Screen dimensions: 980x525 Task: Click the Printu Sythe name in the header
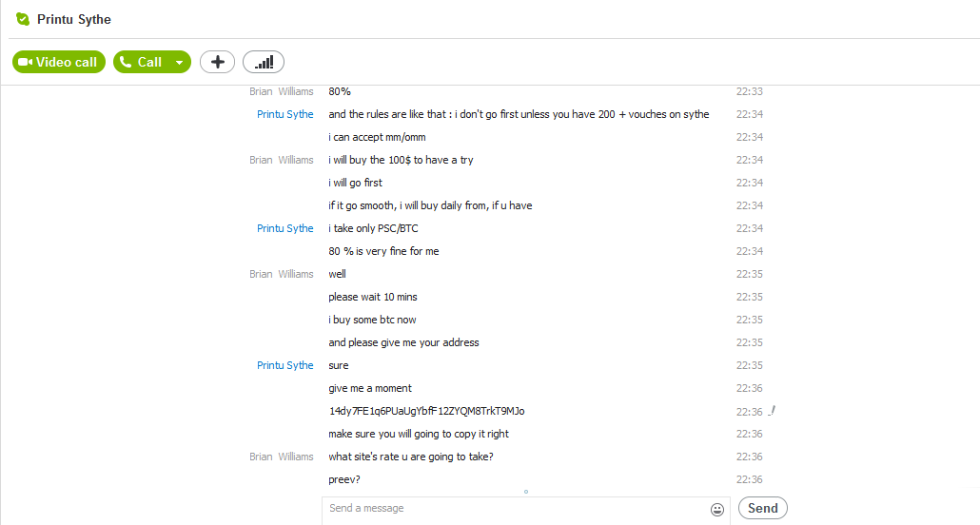click(74, 19)
